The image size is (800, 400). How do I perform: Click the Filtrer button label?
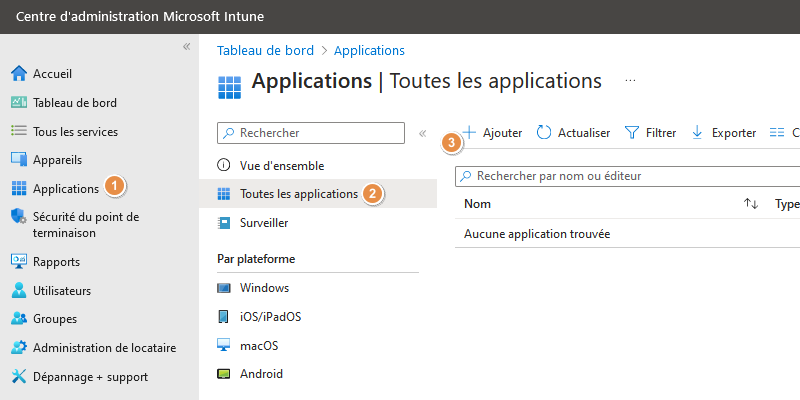click(x=661, y=133)
